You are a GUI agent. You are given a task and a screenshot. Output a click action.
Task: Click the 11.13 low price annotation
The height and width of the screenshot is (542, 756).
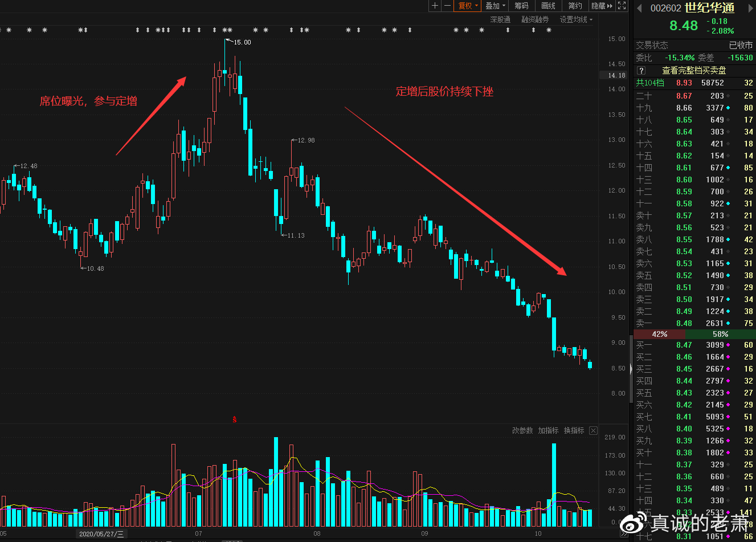click(x=296, y=235)
